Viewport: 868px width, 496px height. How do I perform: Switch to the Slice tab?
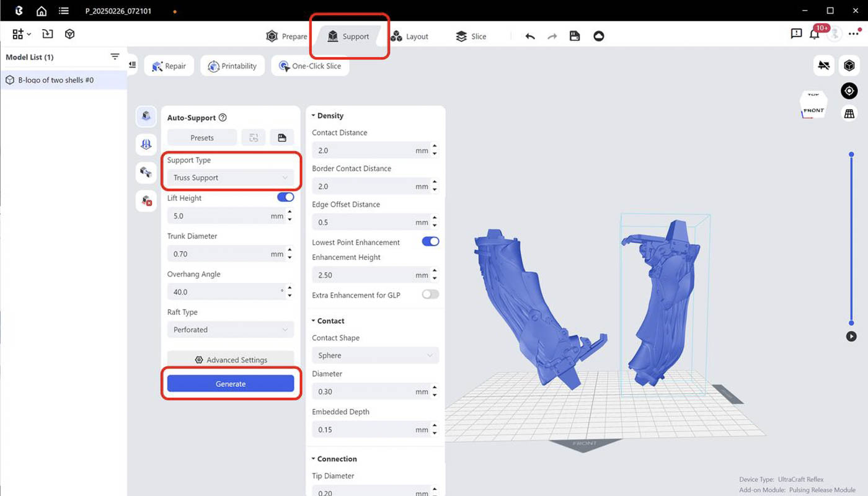coord(471,37)
